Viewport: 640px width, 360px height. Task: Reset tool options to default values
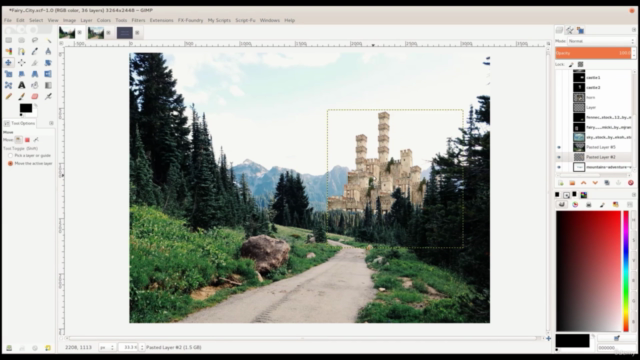[48, 348]
